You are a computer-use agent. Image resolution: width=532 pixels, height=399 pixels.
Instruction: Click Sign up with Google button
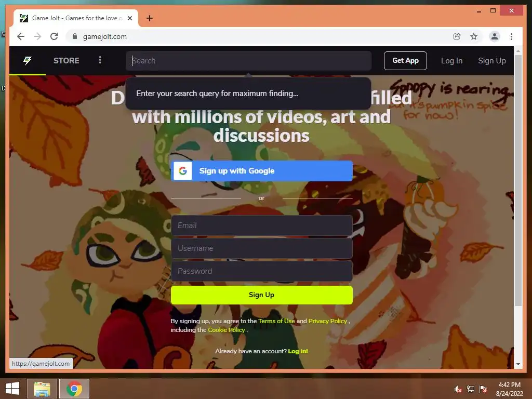tap(262, 170)
